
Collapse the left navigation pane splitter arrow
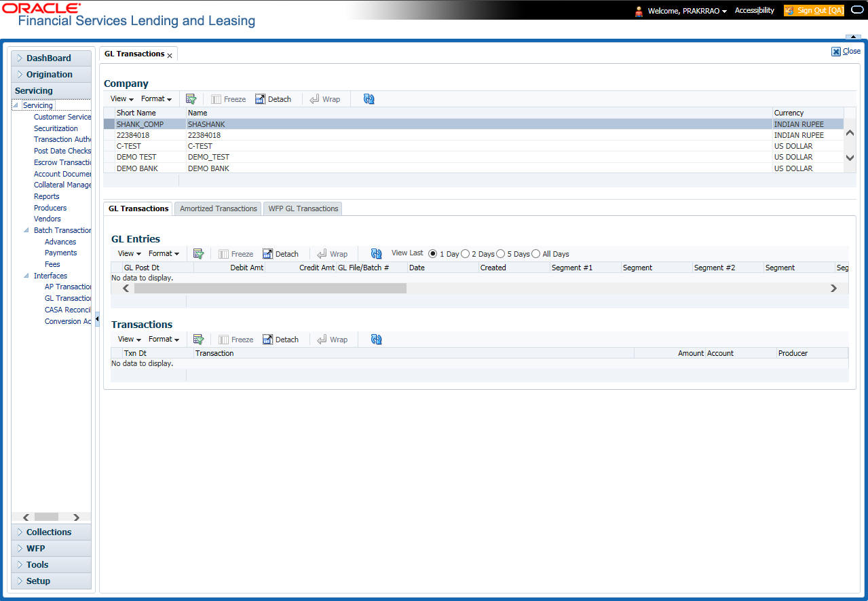click(x=96, y=318)
